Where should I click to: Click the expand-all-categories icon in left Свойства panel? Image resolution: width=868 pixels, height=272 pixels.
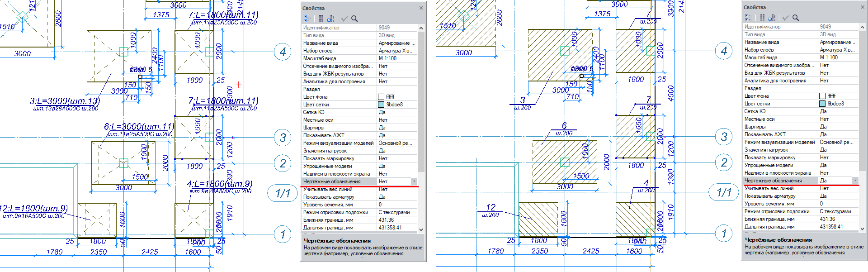tap(307, 19)
